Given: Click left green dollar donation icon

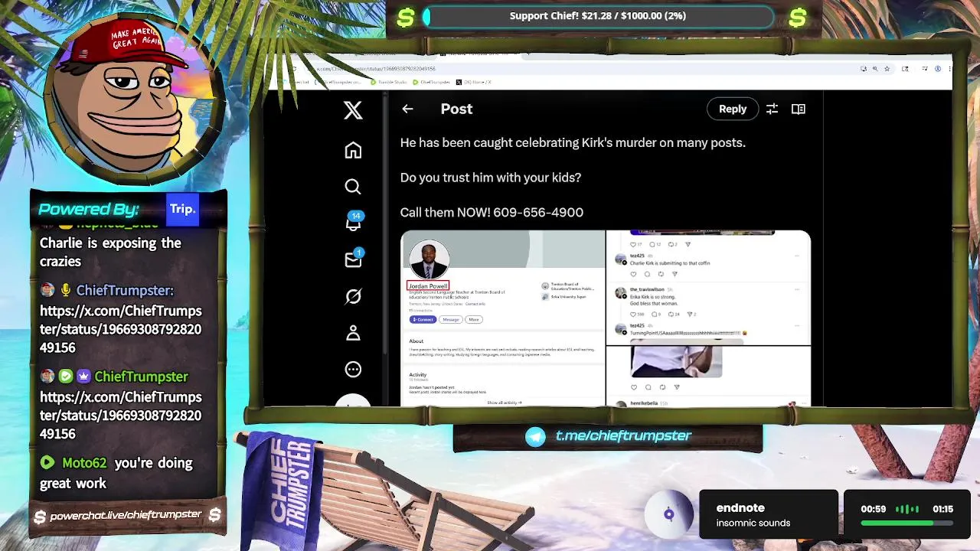Looking at the screenshot, I should pyautogui.click(x=406, y=18).
